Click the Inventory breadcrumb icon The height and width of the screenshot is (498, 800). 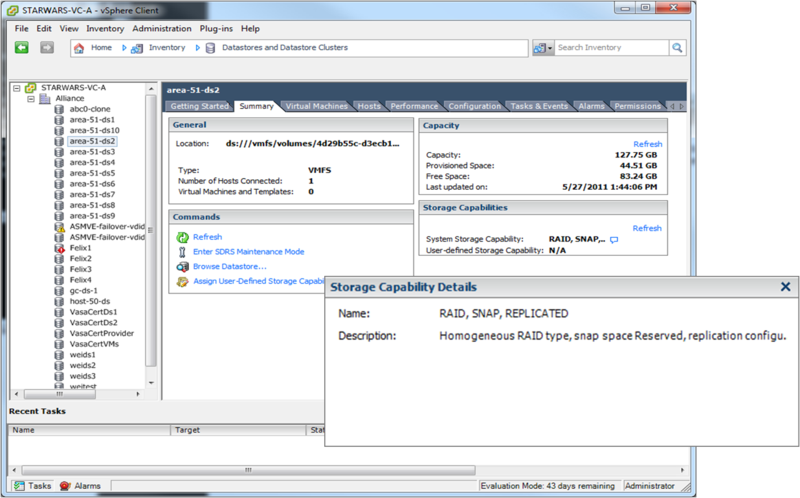click(x=137, y=48)
